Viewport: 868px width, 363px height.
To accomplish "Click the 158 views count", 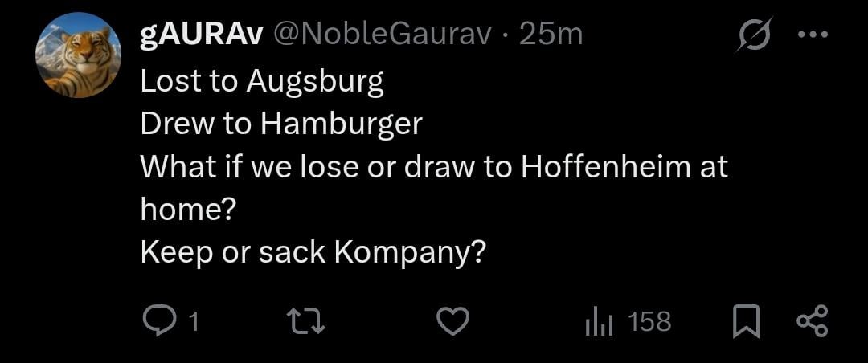I will click(x=649, y=322).
